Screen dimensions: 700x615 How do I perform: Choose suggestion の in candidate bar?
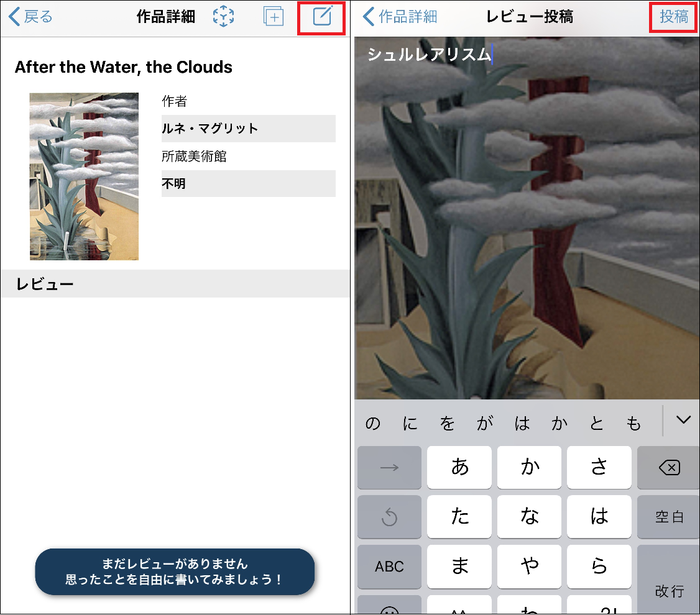[x=372, y=424]
